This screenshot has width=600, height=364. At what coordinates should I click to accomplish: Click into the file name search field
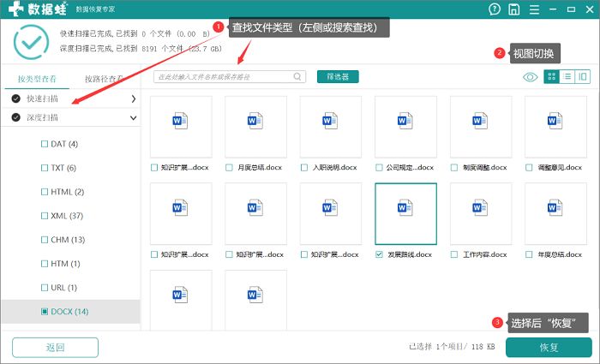pos(230,76)
